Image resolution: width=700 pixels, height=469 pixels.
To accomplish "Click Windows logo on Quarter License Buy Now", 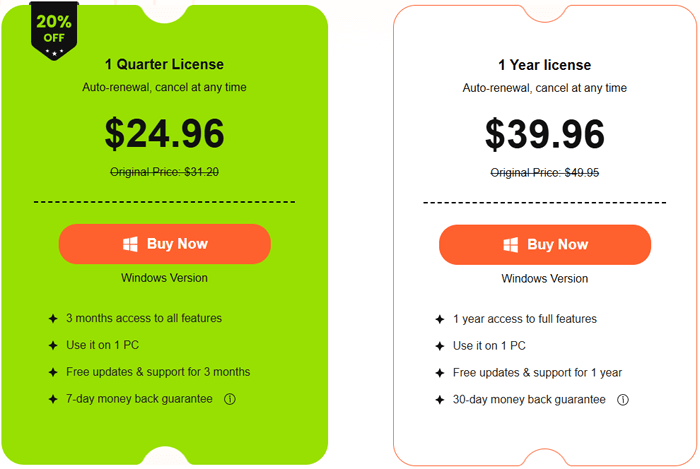I will (130, 244).
